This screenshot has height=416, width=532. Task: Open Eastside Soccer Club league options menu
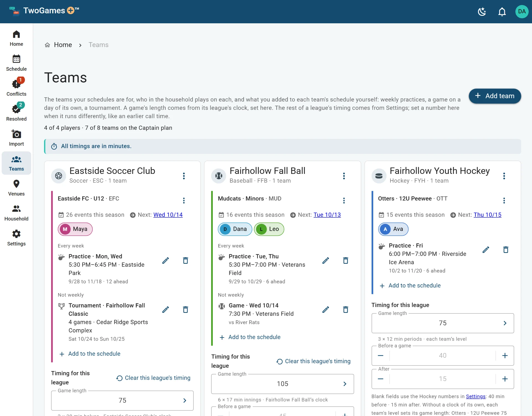184,176
